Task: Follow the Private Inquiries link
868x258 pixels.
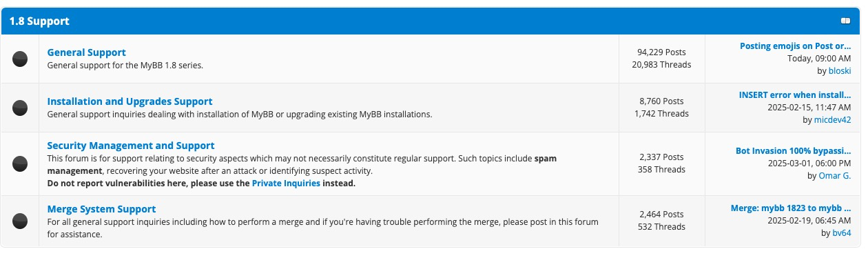Action: click(286, 183)
